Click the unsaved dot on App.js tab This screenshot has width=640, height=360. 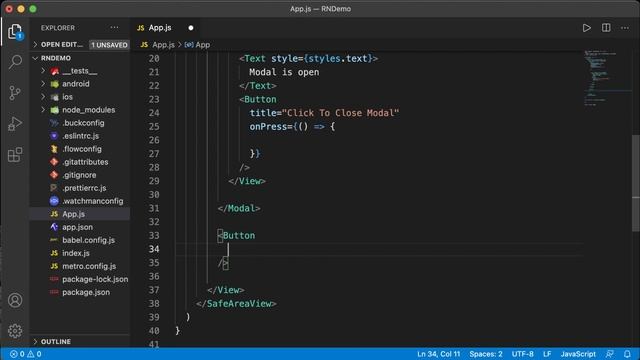(191, 28)
